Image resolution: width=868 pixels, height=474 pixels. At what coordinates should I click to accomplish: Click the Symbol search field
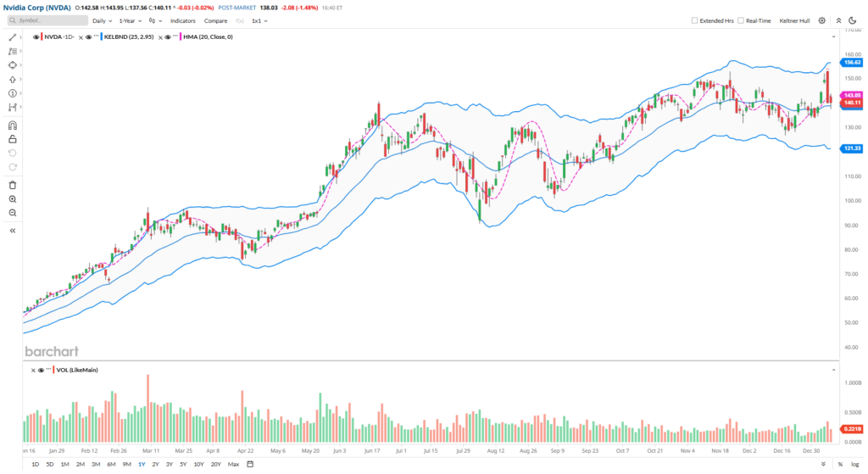click(47, 20)
